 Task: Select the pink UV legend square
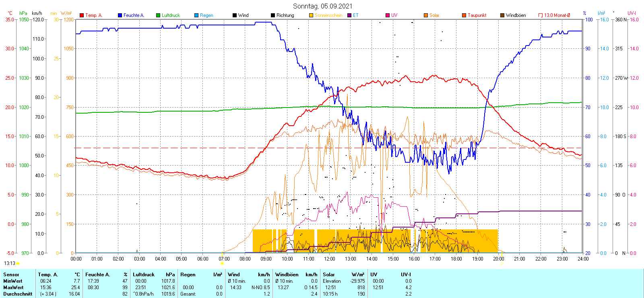pos(388,15)
